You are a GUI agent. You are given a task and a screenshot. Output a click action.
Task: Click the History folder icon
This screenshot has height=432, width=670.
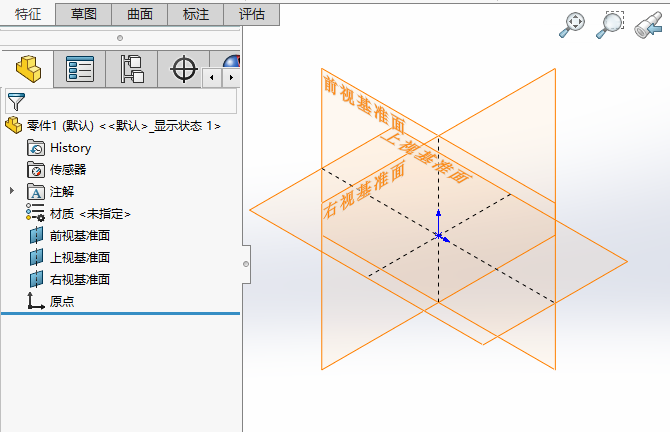click(36, 148)
